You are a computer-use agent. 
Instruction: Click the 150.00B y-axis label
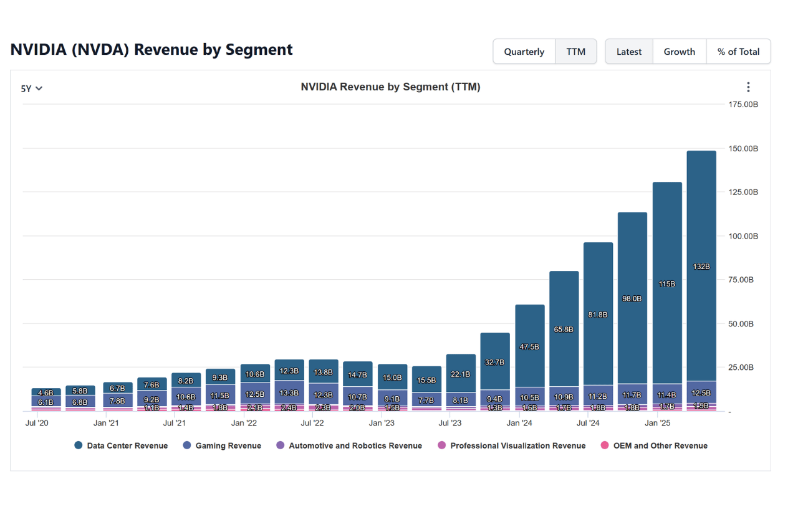click(x=743, y=148)
